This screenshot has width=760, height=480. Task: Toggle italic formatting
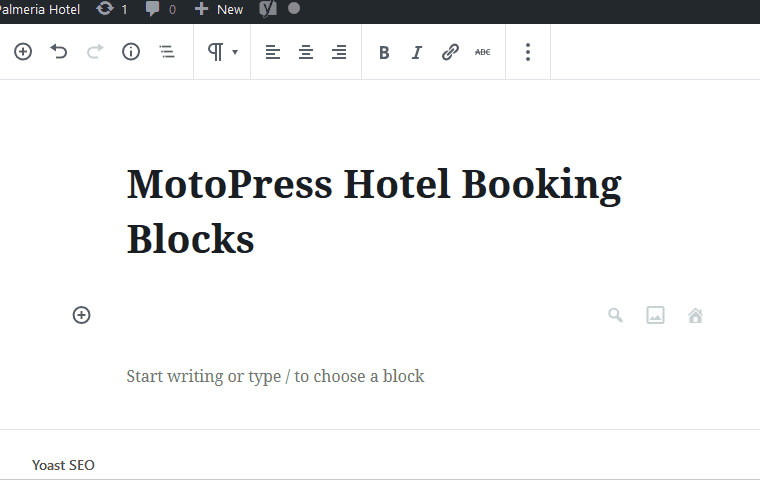(x=417, y=52)
